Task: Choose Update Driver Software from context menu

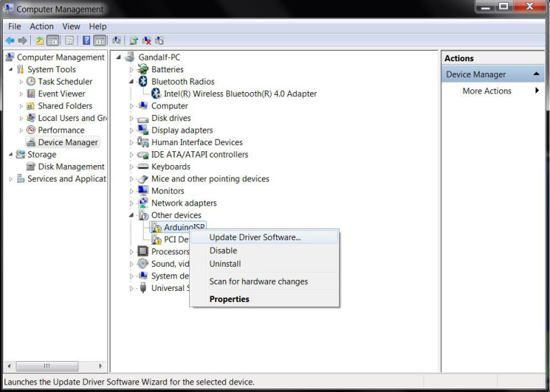Action: click(255, 237)
